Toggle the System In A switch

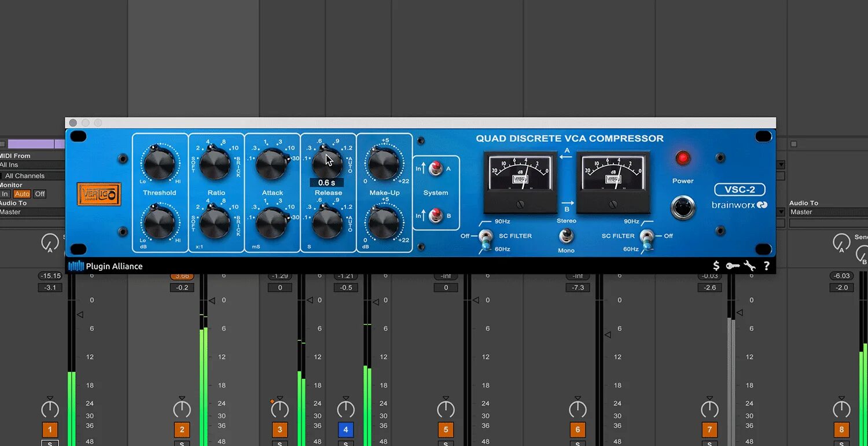(436, 169)
